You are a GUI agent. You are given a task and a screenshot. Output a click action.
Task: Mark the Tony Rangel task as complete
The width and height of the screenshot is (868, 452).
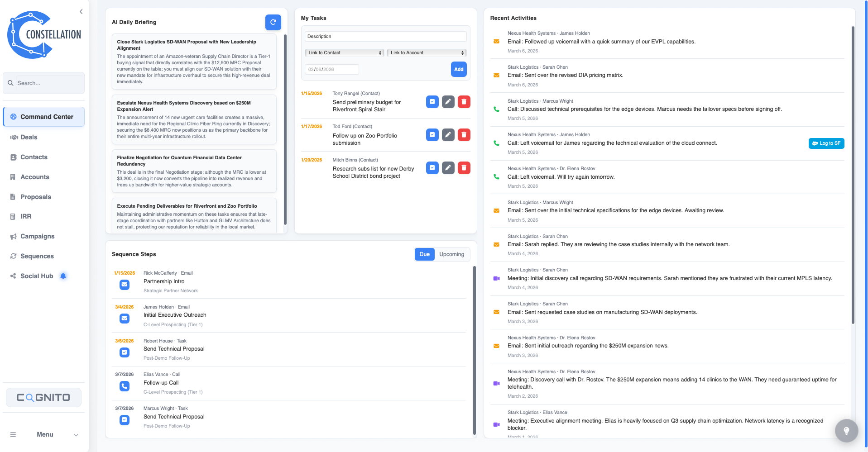(432, 102)
